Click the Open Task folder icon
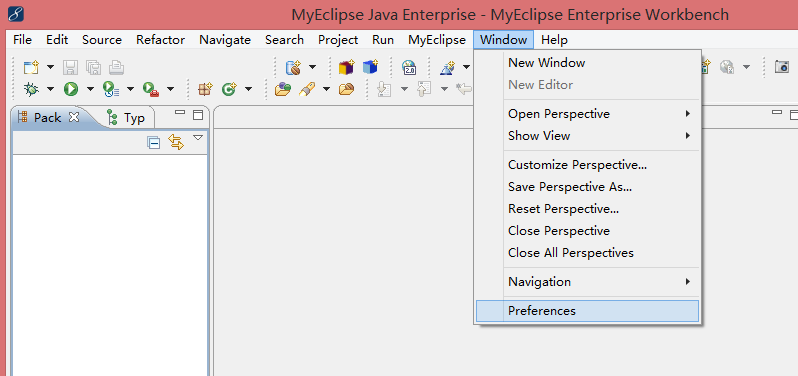 point(346,90)
